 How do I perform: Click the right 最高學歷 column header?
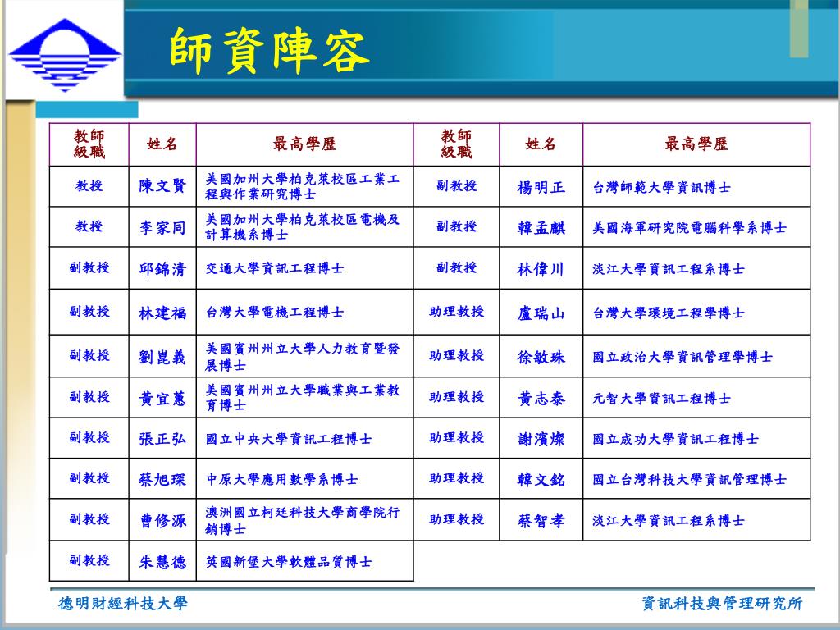(x=696, y=144)
